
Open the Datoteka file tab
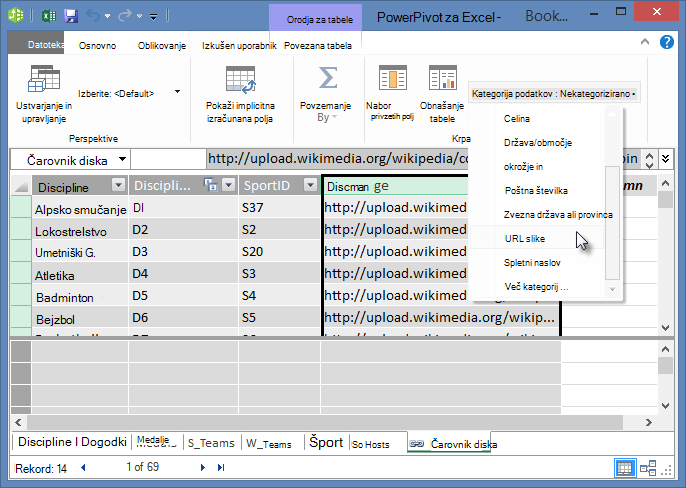[x=36, y=45]
